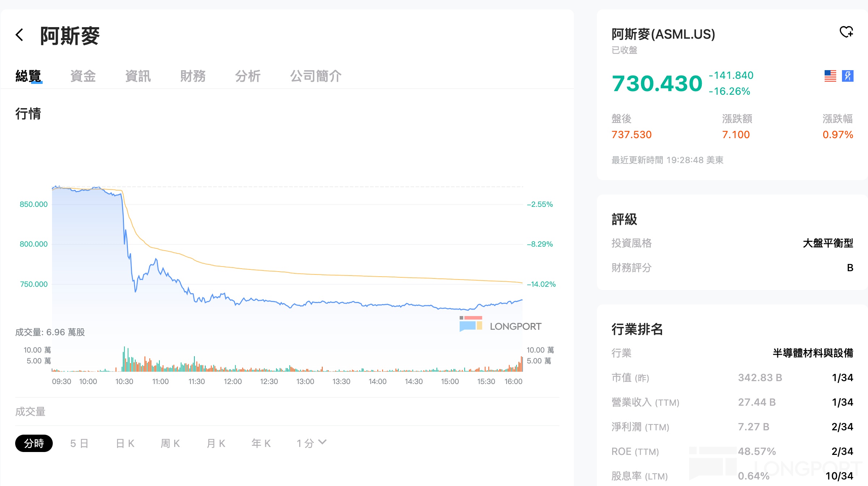Select the 月 K chart period
The width and height of the screenshot is (868, 486).
coord(216,443)
